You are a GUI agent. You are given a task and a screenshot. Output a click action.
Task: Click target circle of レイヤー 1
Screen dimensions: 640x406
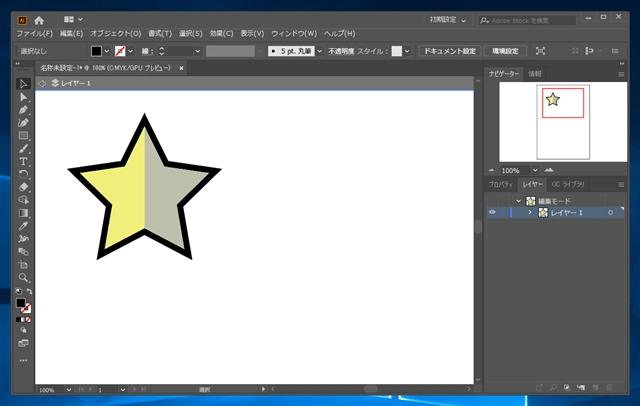[x=611, y=213]
